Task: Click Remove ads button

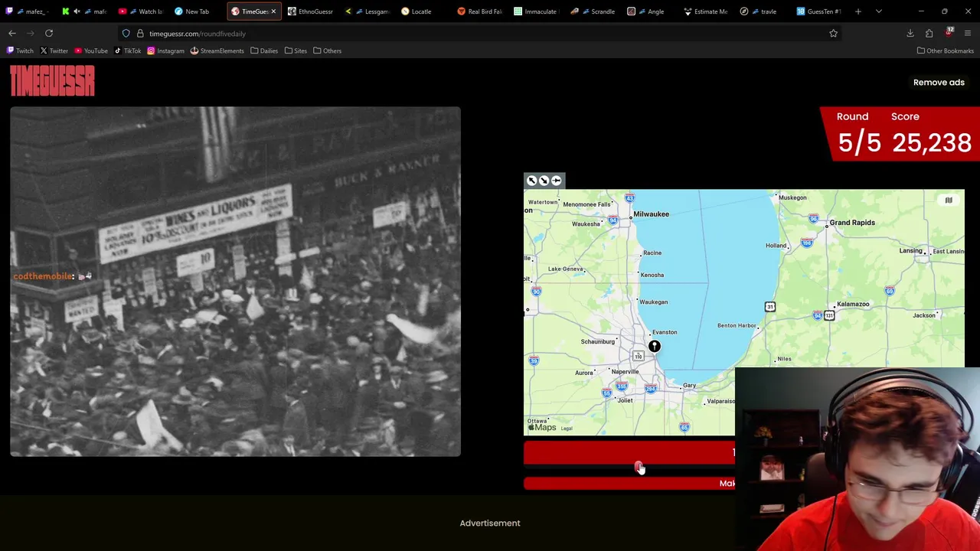Action: 939,82
